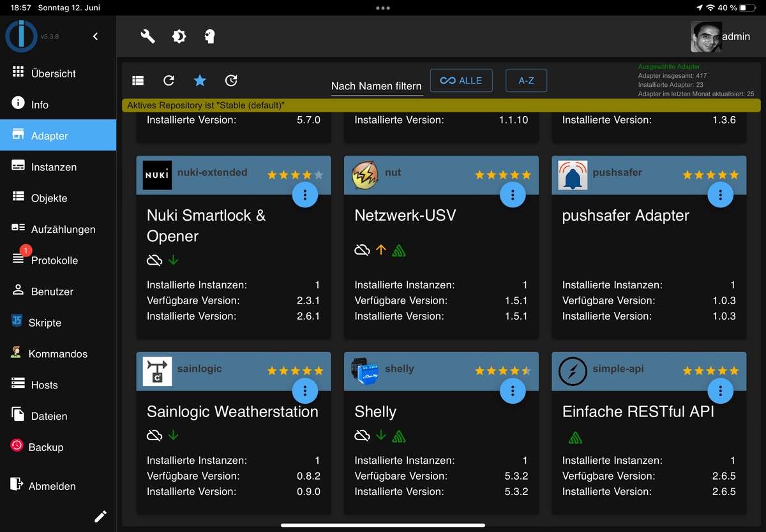
Task: Focus the Nach Namen filtern field
Action: pos(377,86)
